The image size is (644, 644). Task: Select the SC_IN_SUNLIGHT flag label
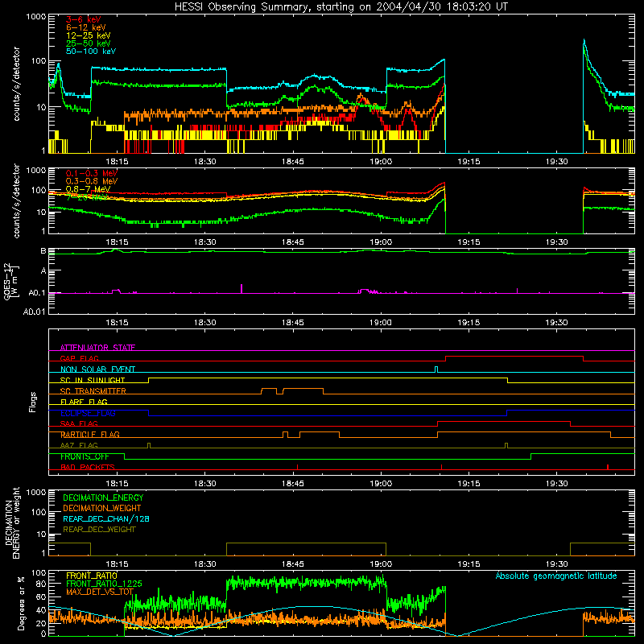pos(93,380)
